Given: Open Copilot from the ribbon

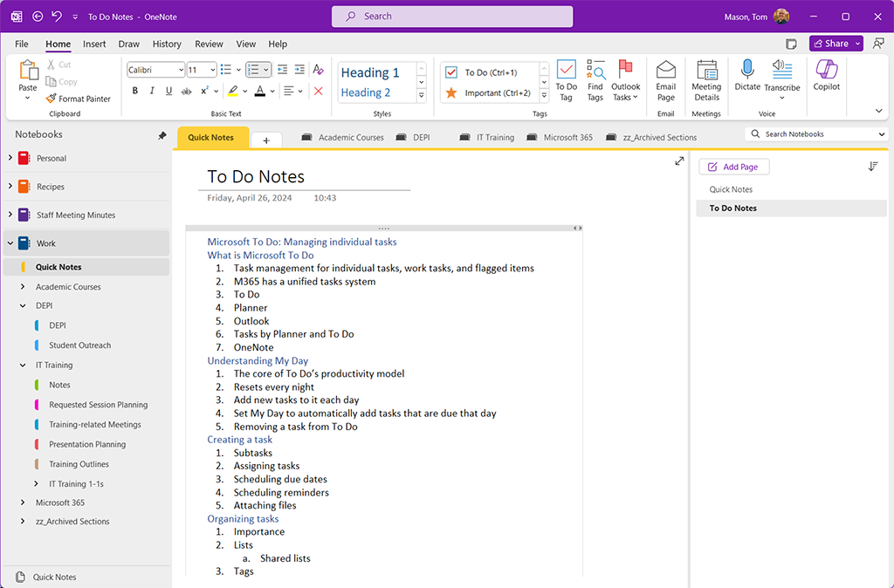Looking at the screenshot, I should pyautogui.click(x=826, y=79).
